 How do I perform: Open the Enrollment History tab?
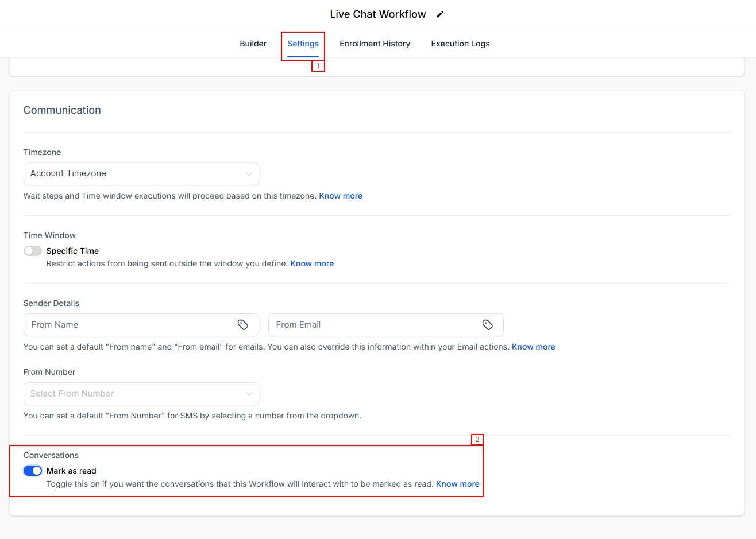(x=375, y=44)
